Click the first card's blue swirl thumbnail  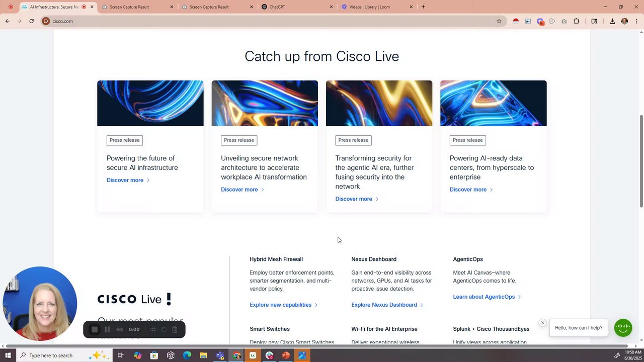pos(150,103)
